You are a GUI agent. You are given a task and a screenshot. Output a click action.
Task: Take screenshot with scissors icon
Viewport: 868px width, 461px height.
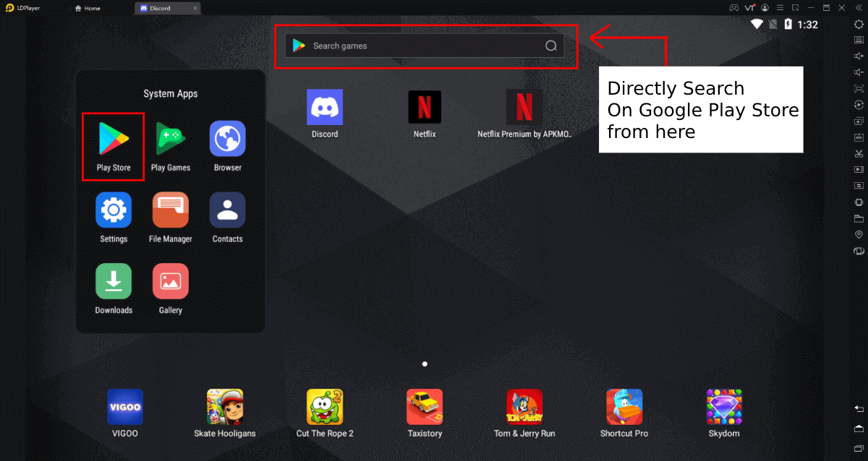point(859,153)
